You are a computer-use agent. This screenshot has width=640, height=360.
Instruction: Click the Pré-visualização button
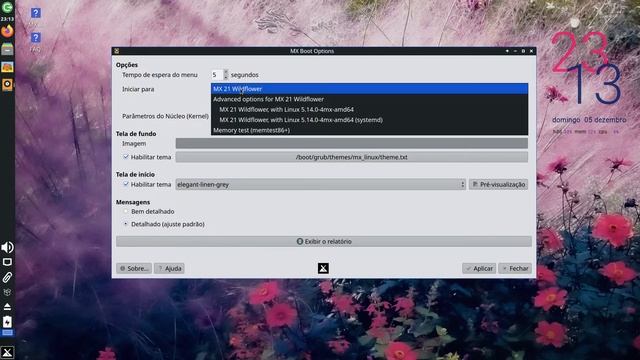(x=498, y=184)
